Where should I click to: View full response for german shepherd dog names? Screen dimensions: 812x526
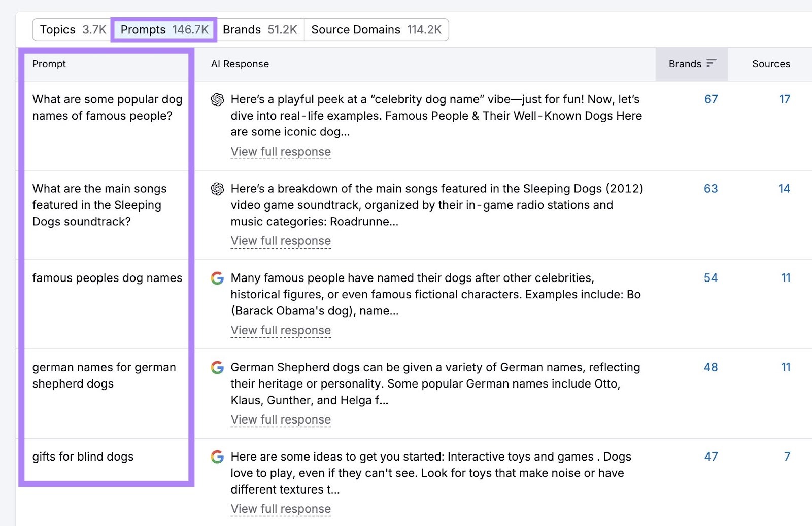tap(280, 419)
